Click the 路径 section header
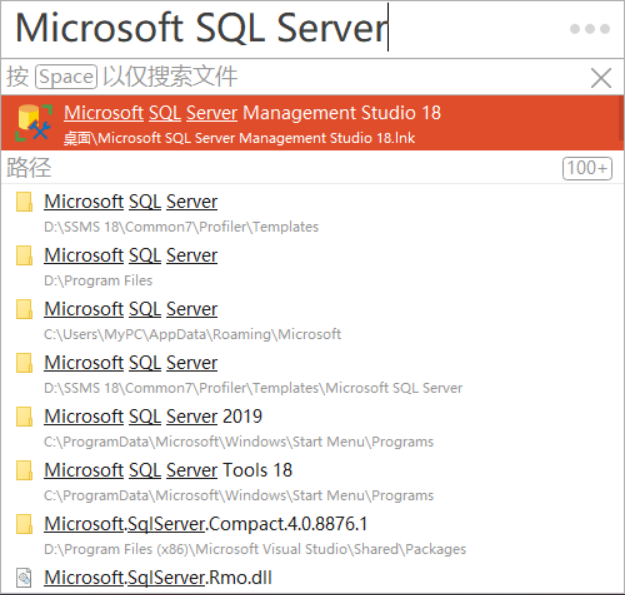 [x=29, y=168]
